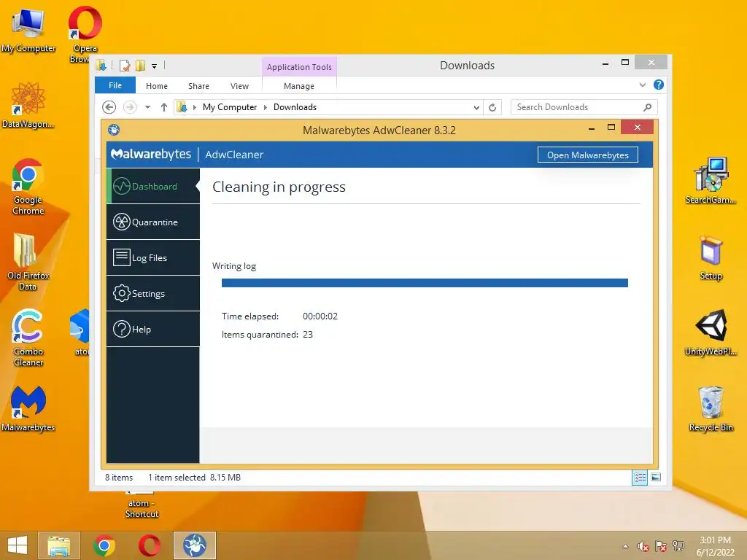Image resolution: width=747 pixels, height=560 pixels.
Task: Switch to details view in status bar
Action: [640, 477]
